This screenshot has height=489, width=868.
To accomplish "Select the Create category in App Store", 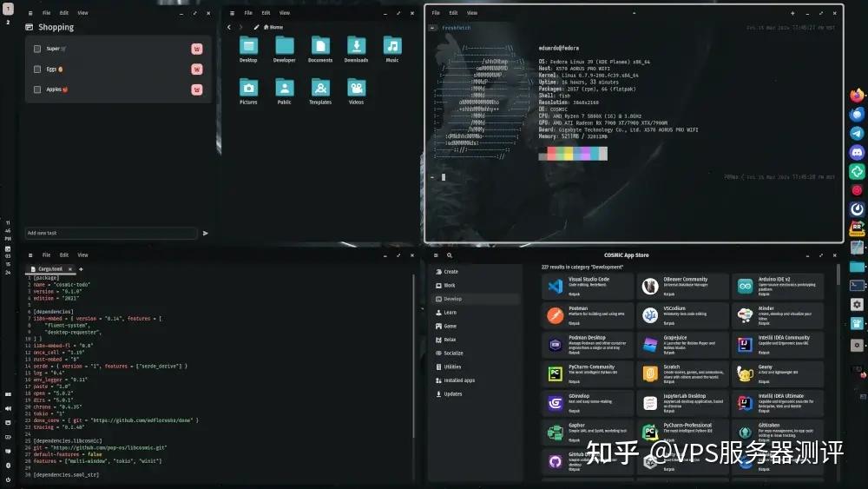I will 475,272.
